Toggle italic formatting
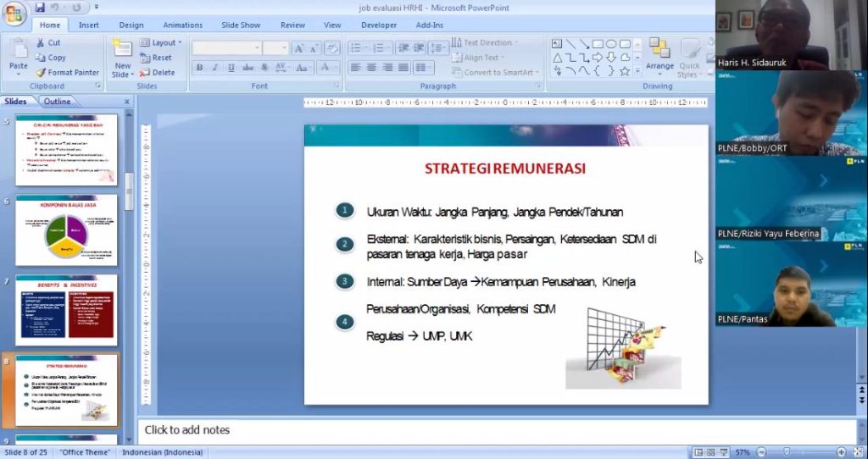Image resolution: width=868 pixels, height=459 pixels. tap(215, 68)
